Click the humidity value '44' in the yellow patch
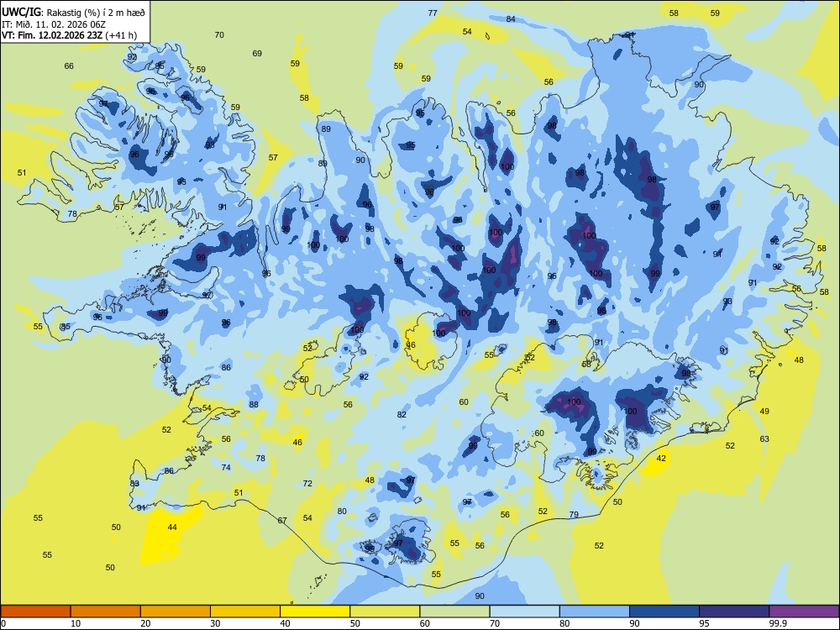Image resolution: width=840 pixels, height=630 pixels. (172, 528)
